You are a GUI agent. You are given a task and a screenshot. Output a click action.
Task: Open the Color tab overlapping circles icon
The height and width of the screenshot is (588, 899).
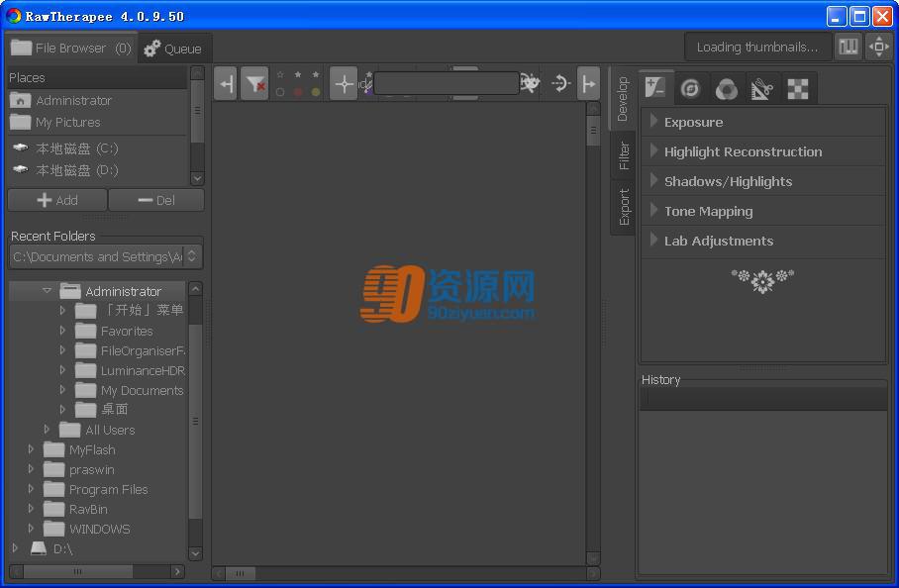[x=727, y=89]
